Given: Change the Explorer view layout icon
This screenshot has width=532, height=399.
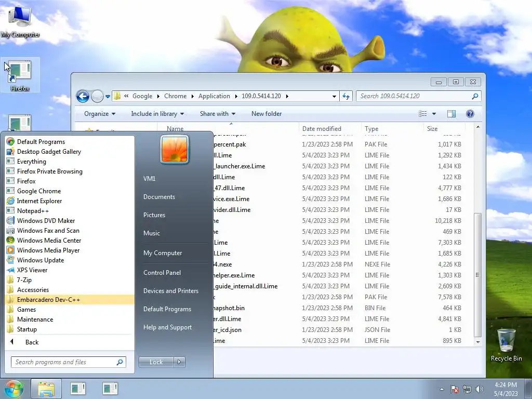Looking at the screenshot, I should (423, 114).
